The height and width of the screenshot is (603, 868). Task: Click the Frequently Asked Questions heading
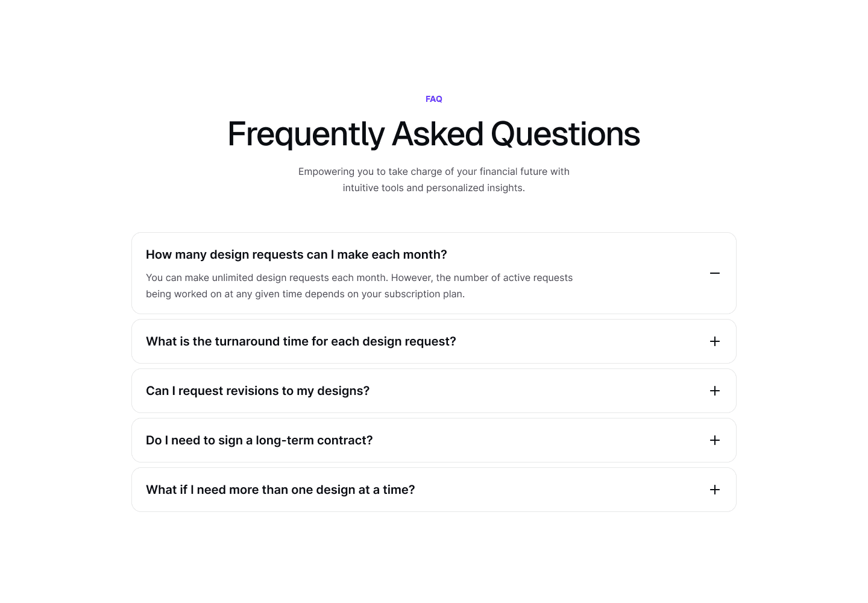tap(434, 134)
